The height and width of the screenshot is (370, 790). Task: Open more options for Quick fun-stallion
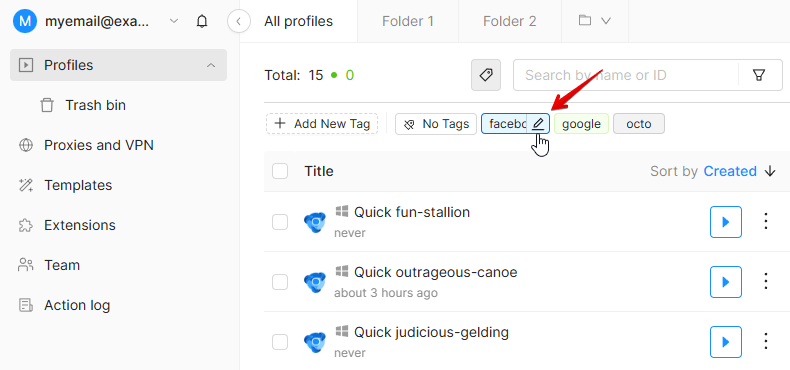tap(766, 222)
